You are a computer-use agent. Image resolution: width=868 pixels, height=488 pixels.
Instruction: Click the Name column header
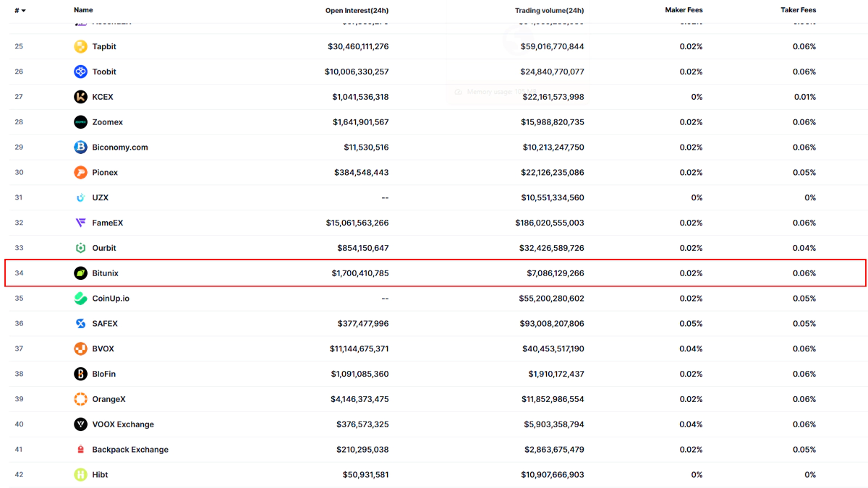(83, 10)
